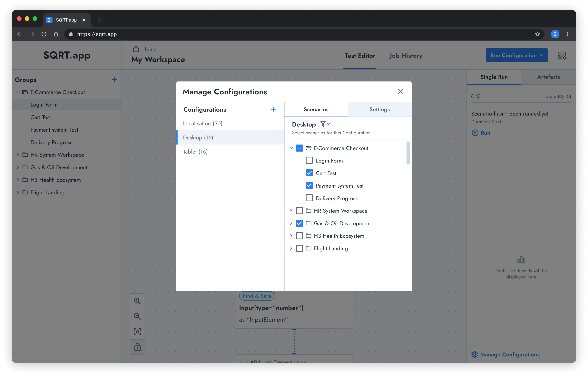Switch to the Scenarios tab
Screen dimensions: 588x376
[x=316, y=109]
